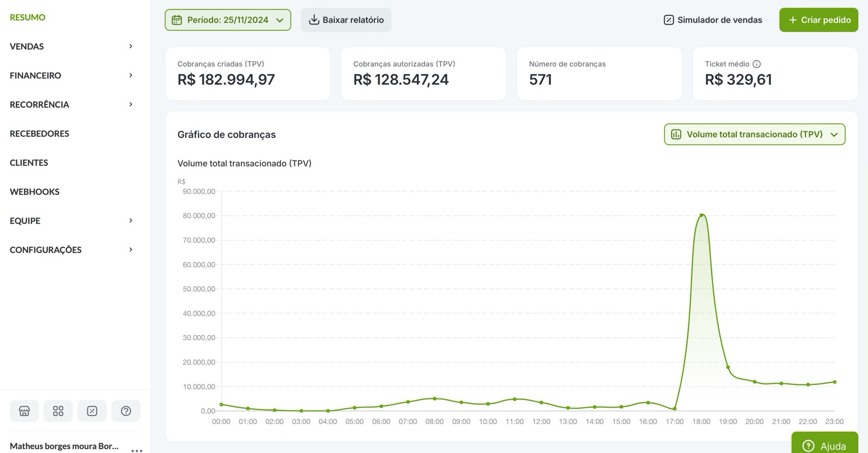
Task: Go to the Clientes page
Action: [29, 162]
